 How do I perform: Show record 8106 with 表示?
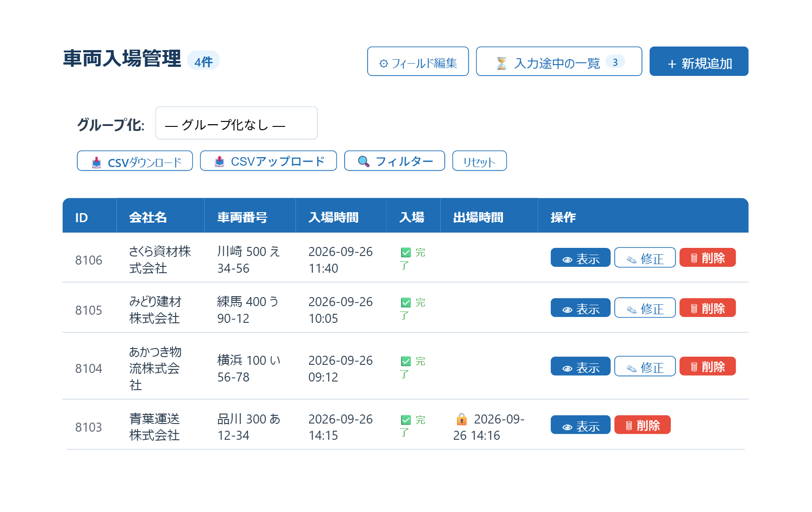[x=581, y=257]
